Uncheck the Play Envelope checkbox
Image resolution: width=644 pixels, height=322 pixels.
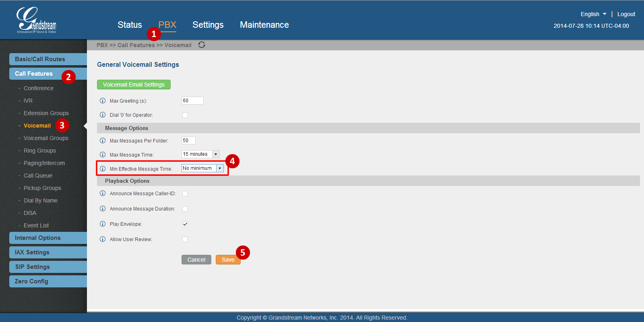pyautogui.click(x=185, y=224)
